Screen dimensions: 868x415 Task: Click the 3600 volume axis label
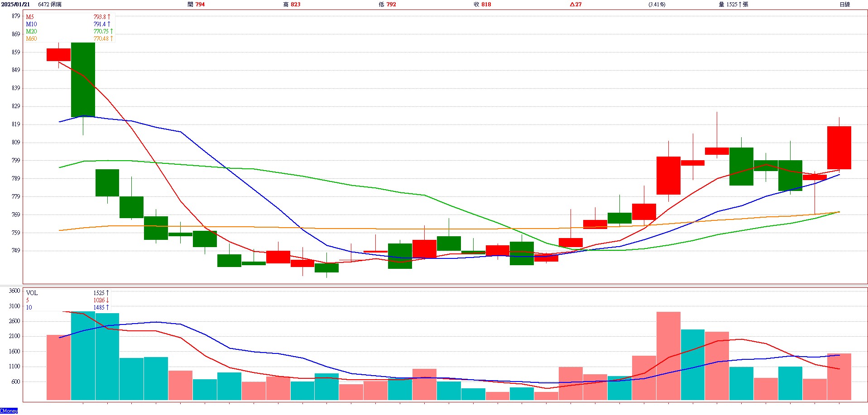14,291
